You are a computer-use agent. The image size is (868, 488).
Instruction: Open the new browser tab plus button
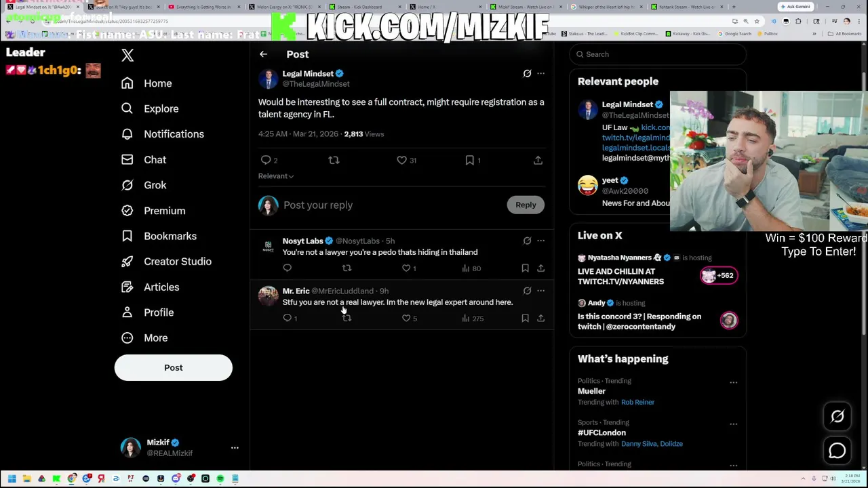pyautogui.click(x=733, y=7)
